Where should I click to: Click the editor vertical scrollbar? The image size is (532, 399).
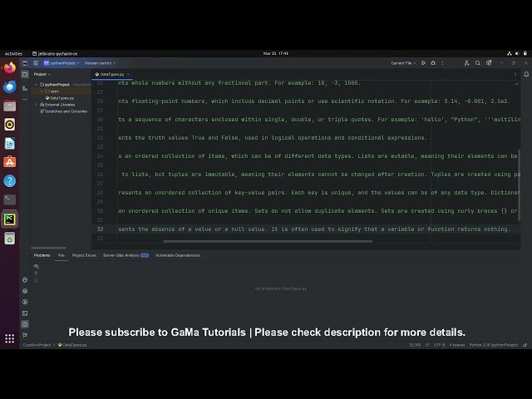click(x=519, y=185)
